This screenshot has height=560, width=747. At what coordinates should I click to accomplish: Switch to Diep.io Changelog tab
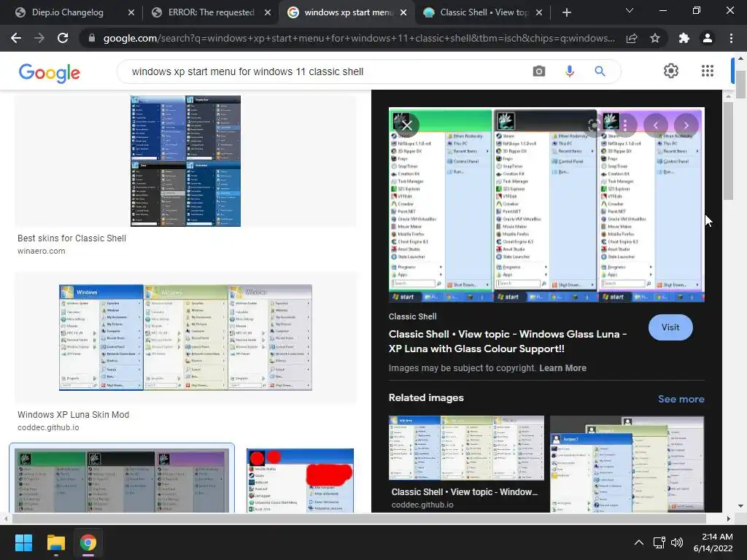[68, 12]
